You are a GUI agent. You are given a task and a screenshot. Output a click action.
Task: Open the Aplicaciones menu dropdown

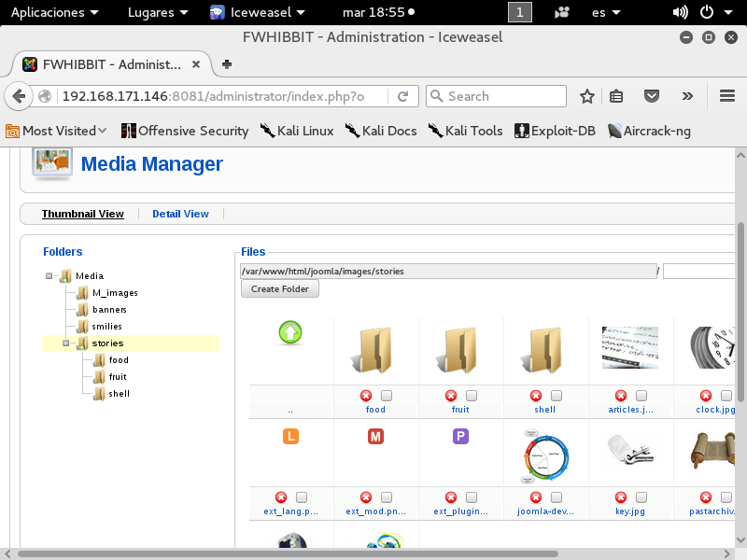pyautogui.click(x=55, y=12)
